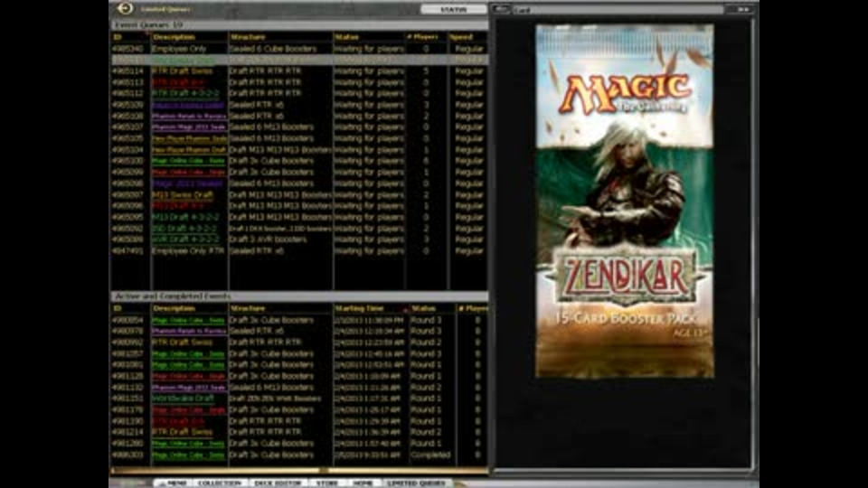
Task: Select the Employee Only cube sealed queue
Action: pos(299,49)
